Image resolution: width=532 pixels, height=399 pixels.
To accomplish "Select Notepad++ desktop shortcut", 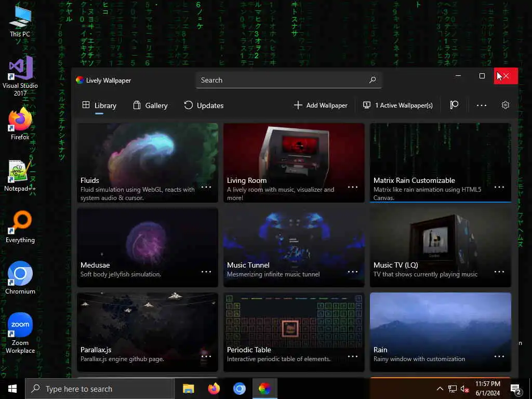I will 20,176.
